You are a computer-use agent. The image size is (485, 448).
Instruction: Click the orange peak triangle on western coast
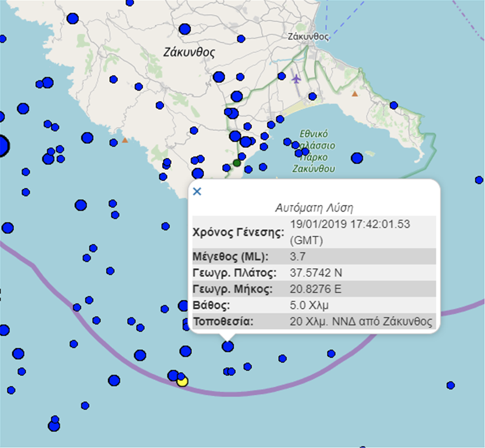click(125, 140)
